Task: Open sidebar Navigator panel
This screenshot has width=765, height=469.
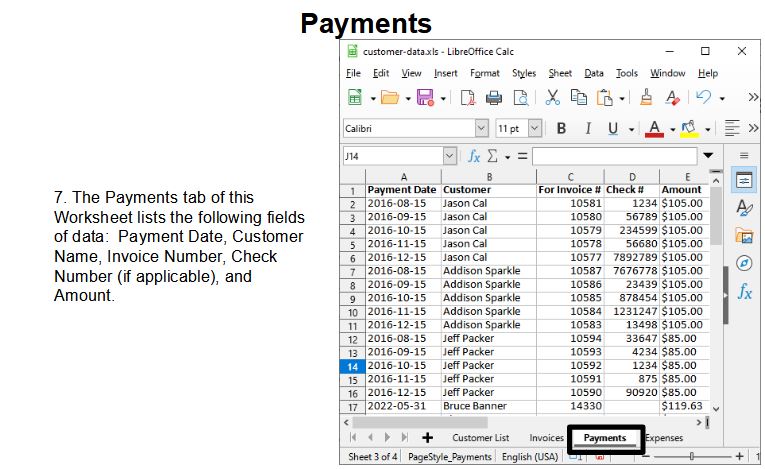Action: 744,264
